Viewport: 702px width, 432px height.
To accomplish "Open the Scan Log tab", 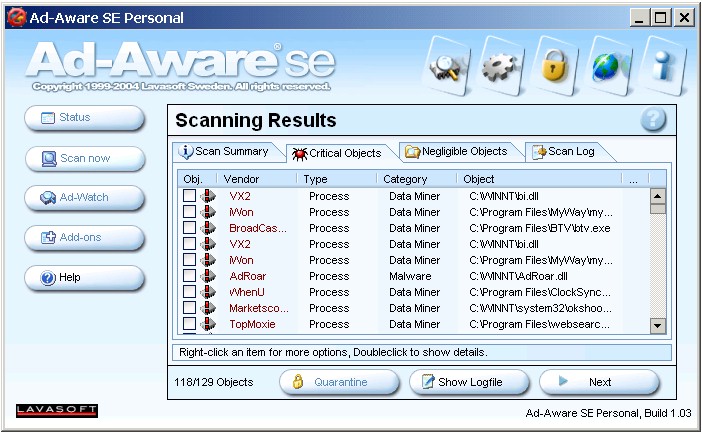I will 567,152.
